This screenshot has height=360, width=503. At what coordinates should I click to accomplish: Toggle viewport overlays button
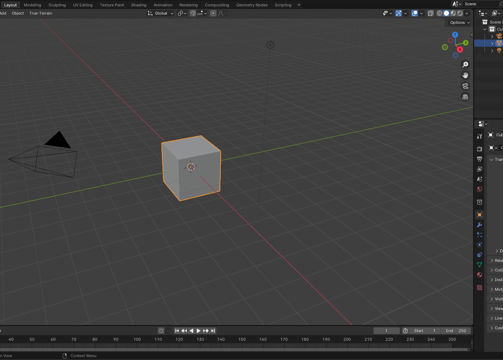[415, 13]
